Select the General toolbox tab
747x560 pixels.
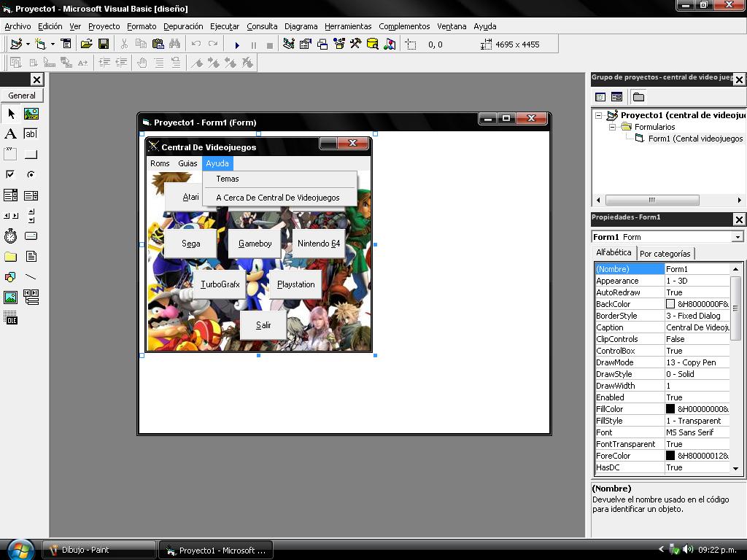(22, 96)
